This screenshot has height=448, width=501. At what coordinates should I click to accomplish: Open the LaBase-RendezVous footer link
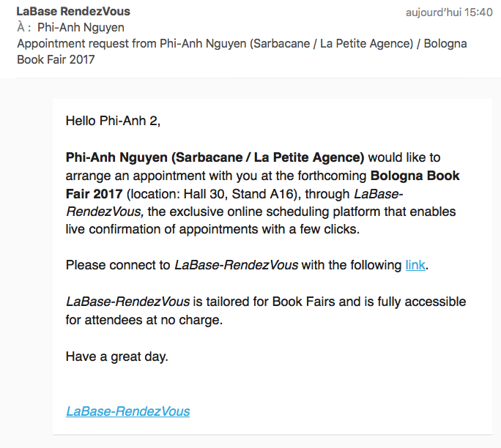pyautogui.click(x=127, y=411)
